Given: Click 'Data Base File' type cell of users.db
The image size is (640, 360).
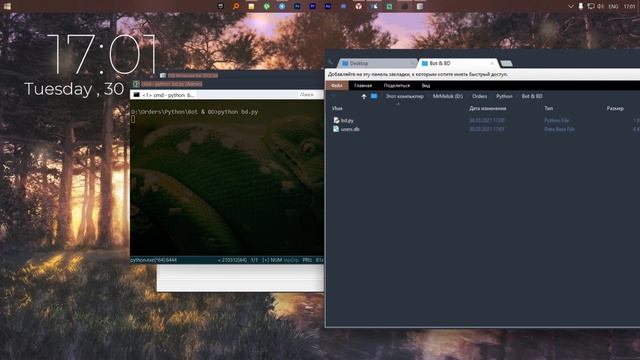Looking at the screenshot, I should (x=559, y=129).
